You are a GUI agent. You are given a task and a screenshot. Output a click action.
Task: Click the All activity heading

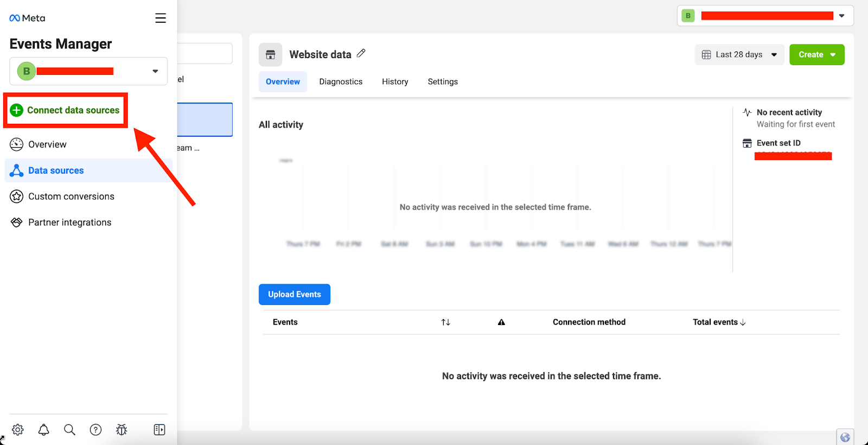[281, 125]
